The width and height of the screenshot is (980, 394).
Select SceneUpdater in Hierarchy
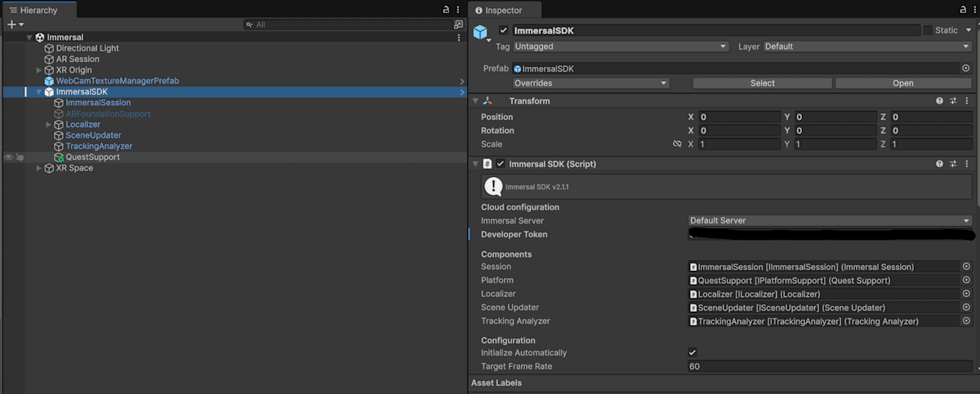tap(93, 135)
